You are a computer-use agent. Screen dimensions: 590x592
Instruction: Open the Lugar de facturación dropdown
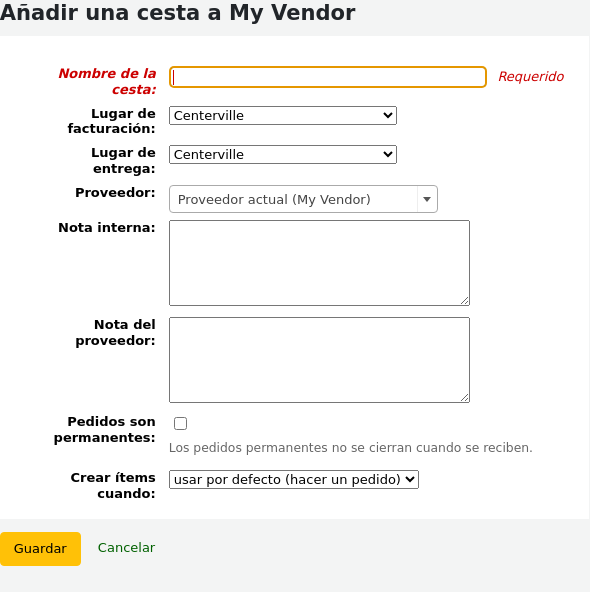[x=283, y=116]
